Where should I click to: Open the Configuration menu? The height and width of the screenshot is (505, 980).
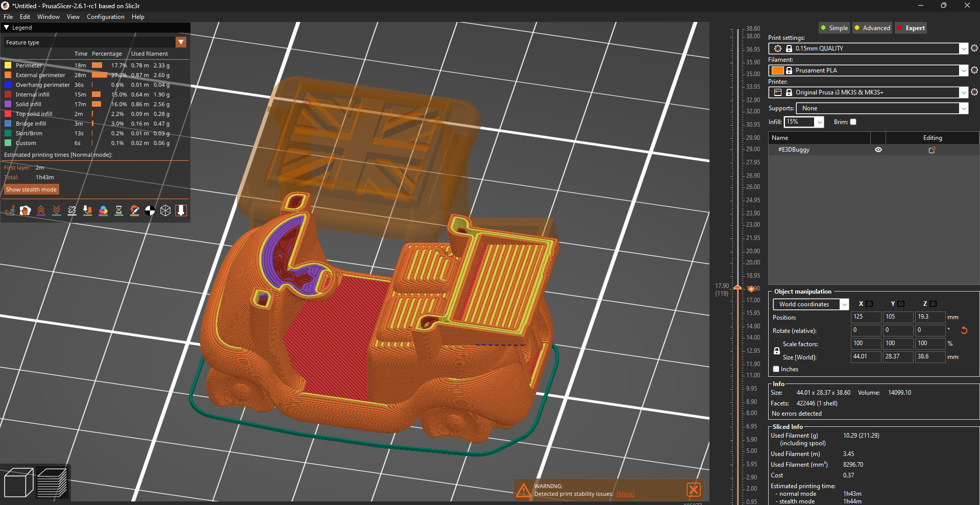coord(105,16)
